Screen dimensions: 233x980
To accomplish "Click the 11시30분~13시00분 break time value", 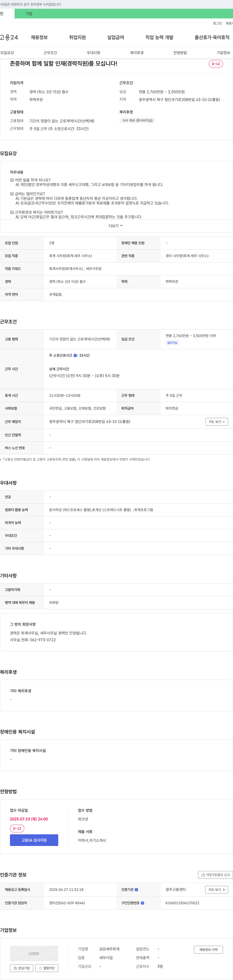I will (x=65, y=395).
